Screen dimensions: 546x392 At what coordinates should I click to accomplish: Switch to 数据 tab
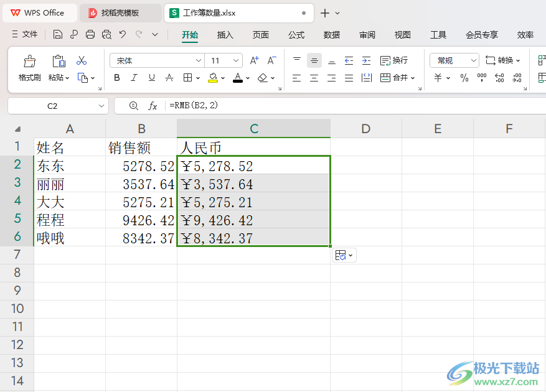(331, 35)
